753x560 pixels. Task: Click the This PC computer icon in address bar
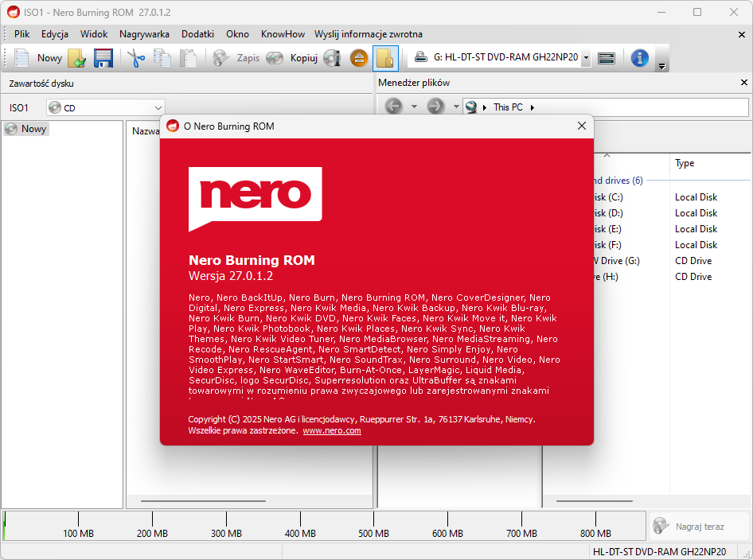click(x=471, y=107)
